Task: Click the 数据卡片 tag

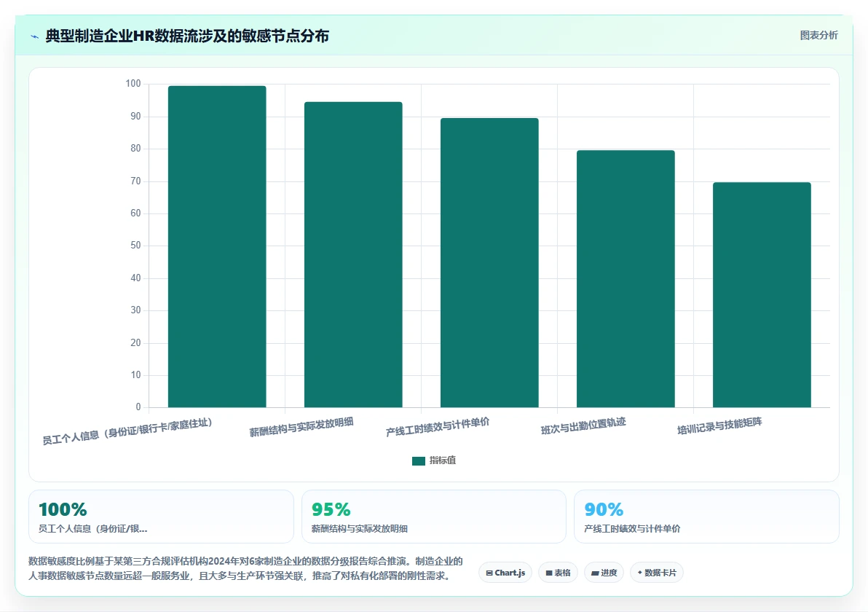Action: [657, 573]
